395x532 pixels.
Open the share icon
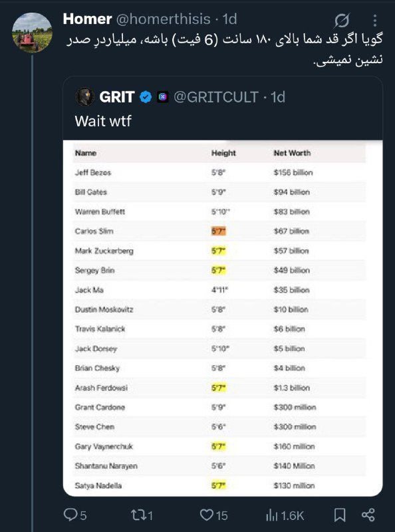coord(368,515)
